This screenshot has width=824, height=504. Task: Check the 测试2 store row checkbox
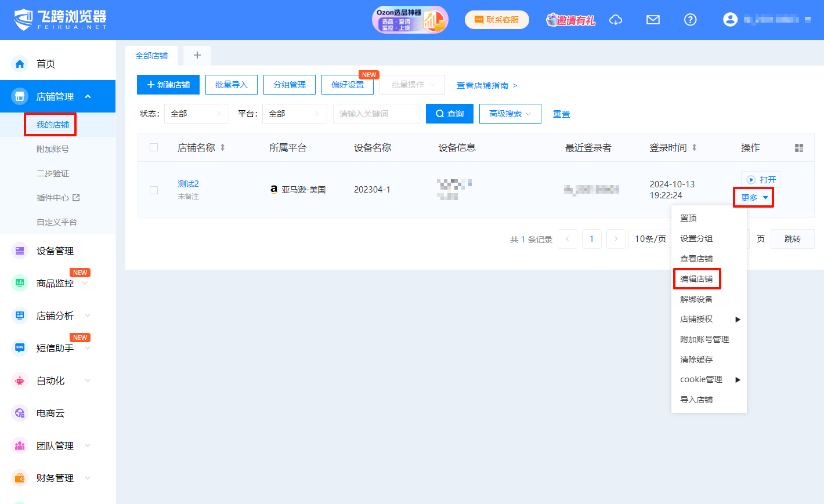[154, 190]
